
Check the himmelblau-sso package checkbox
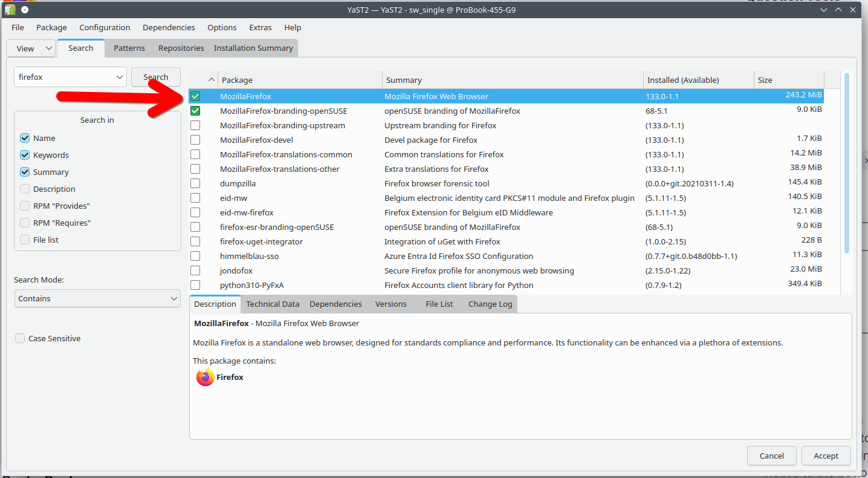tap(195, 256)
